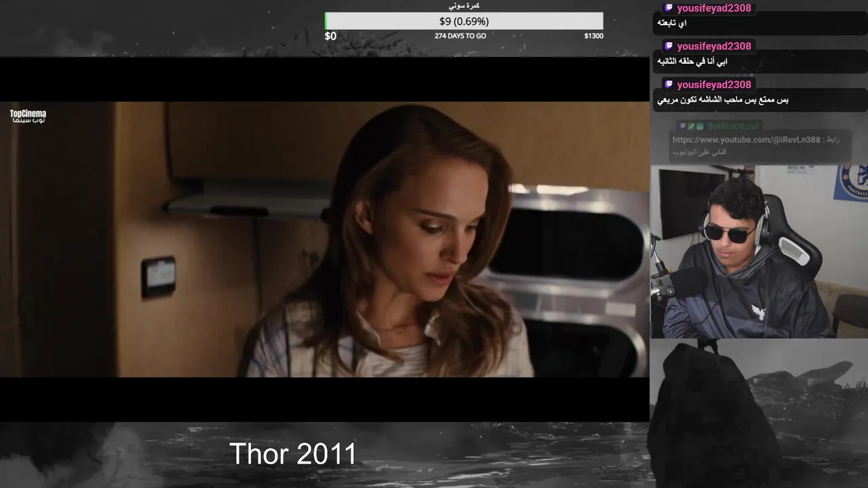This screenshot has width=868, height=488.
Task: Select the bot text "قناتي على اليوتيوب"
Action: pyautogui.click(x=699, y=152)
